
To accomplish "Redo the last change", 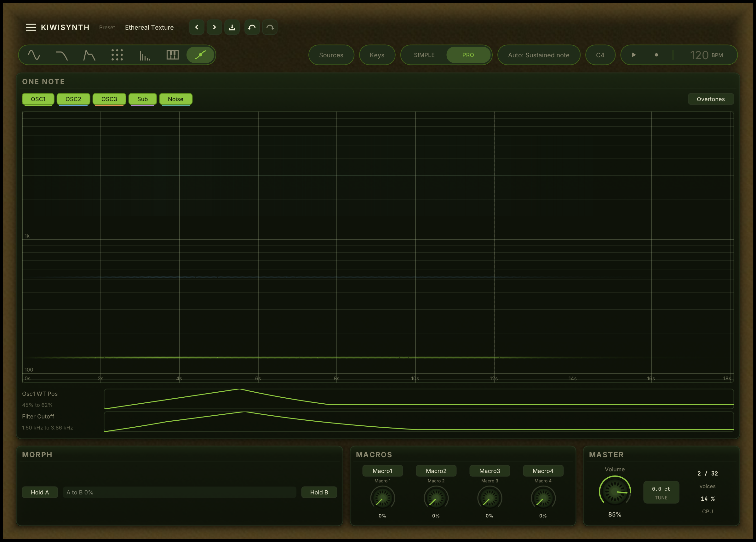I will 270,27.
